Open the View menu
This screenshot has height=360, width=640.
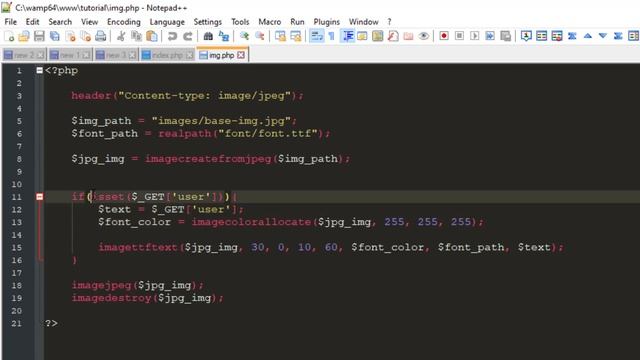[89, 22]
